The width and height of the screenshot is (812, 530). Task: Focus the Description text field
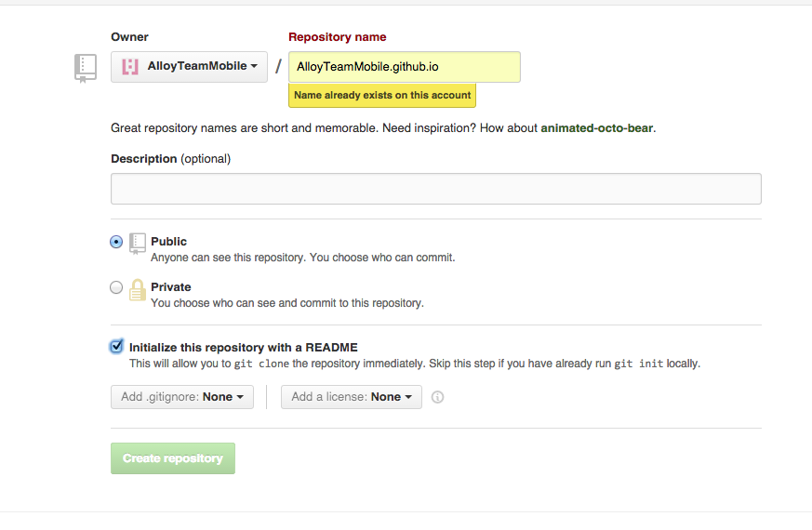436,189
